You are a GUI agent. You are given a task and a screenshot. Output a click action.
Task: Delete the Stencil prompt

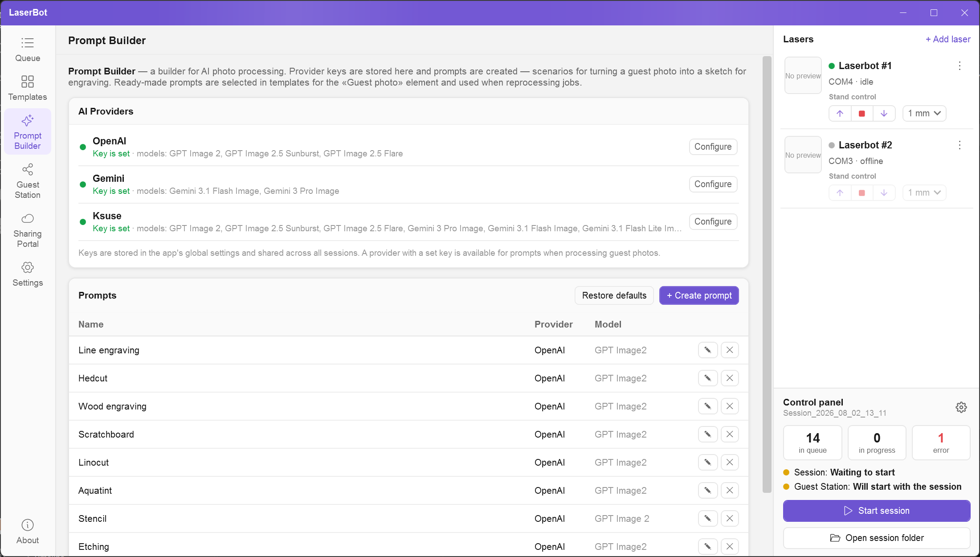730,519
